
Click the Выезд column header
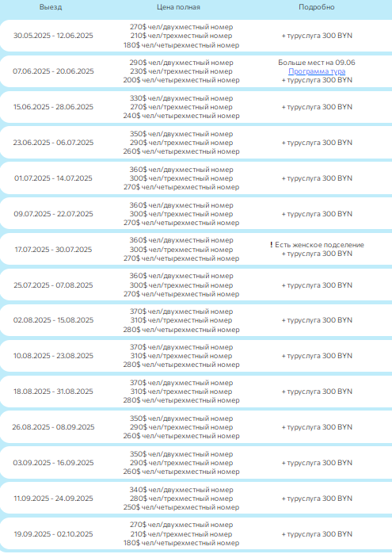point(51,7)
